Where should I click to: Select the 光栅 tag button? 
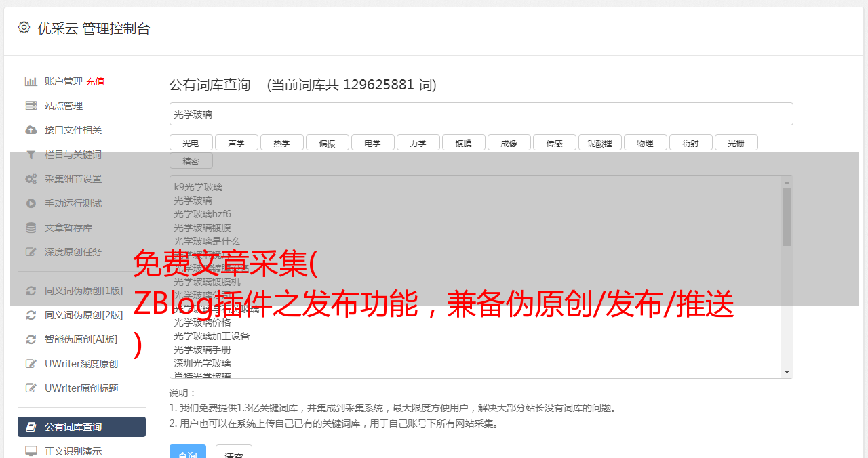[736, 142]
